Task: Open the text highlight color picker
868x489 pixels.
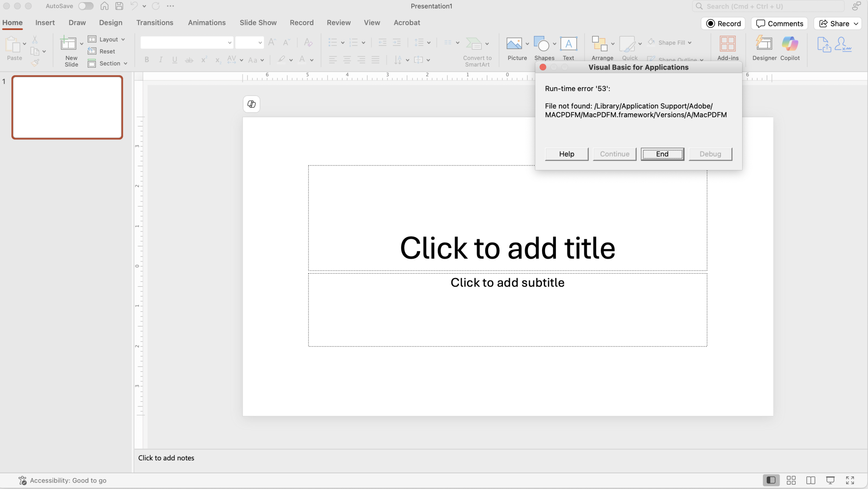Action: [291, 60]
